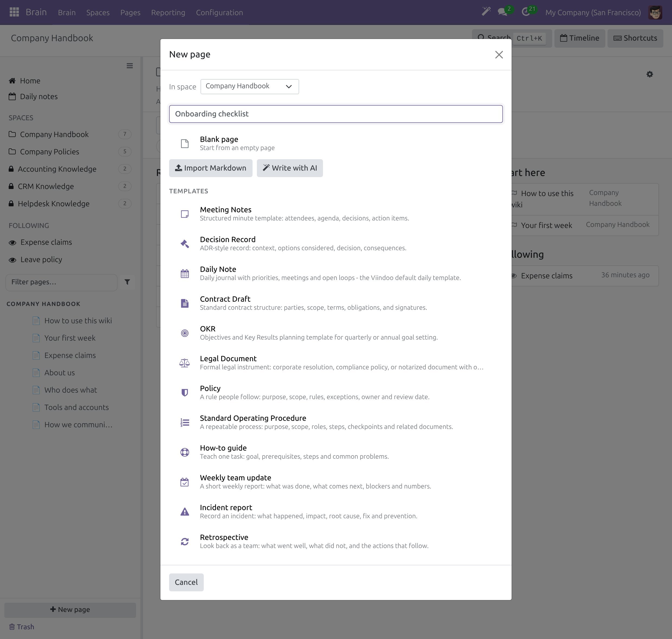The width and height of the screenshot is (672, 639).
Task: Choose the Legal Document scales template
Action: click(x=336, y=363)
